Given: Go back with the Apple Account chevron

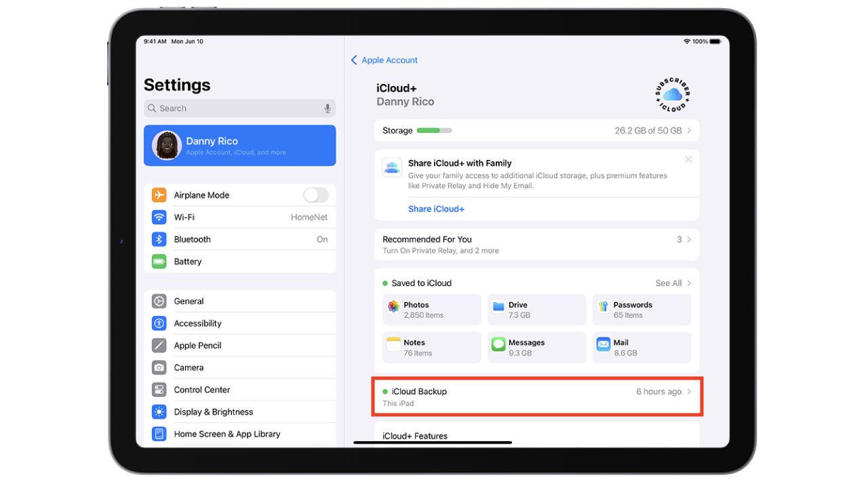Looking at the screenshot, I should [354, 60].
